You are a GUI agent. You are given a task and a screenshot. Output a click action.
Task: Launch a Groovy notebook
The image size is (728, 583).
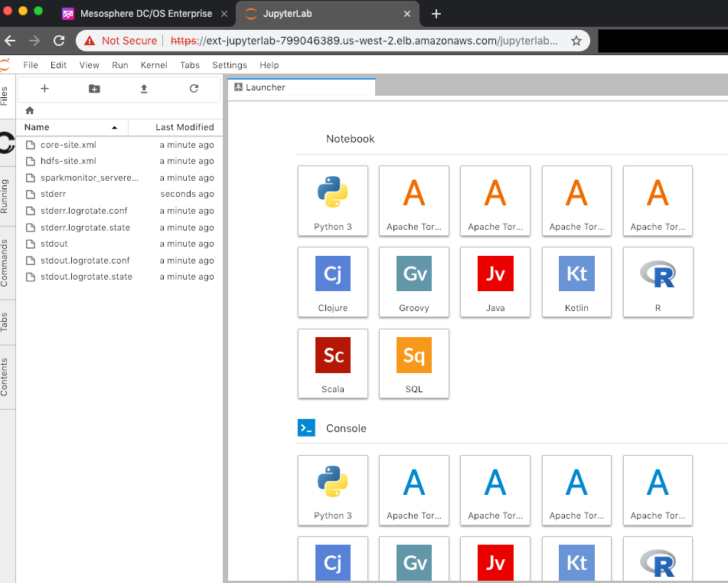coord(414,282)
